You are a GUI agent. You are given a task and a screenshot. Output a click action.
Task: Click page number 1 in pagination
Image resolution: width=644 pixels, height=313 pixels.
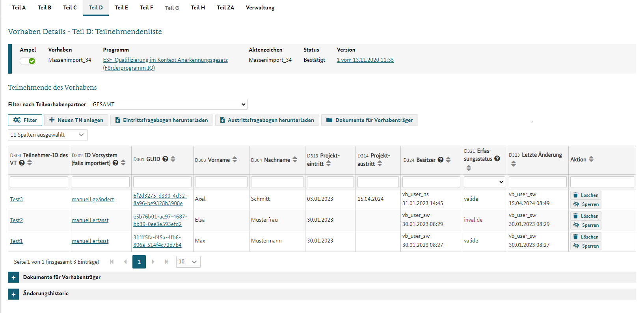[139, 262]
